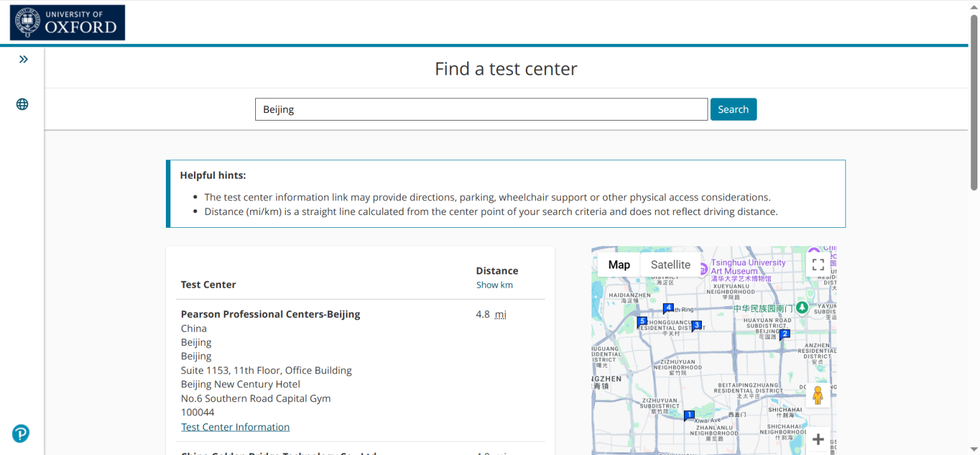Image resolution: width=980 pixels, height=455 pixels.
Task: Show distance in km
Action: click(494, 285)
